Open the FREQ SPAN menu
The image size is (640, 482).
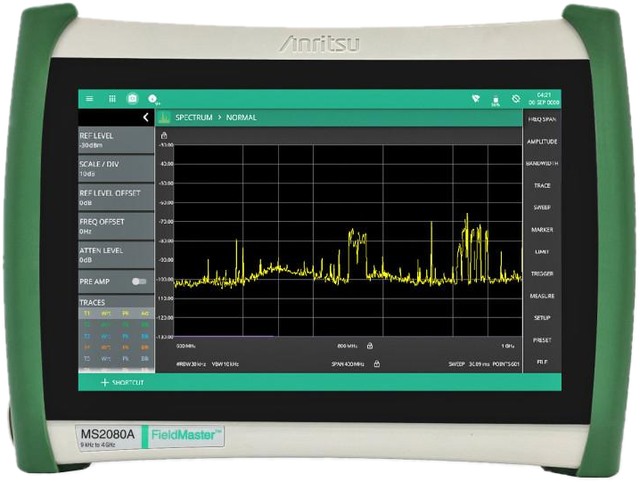pyautogui.click(x=542, y=120)
